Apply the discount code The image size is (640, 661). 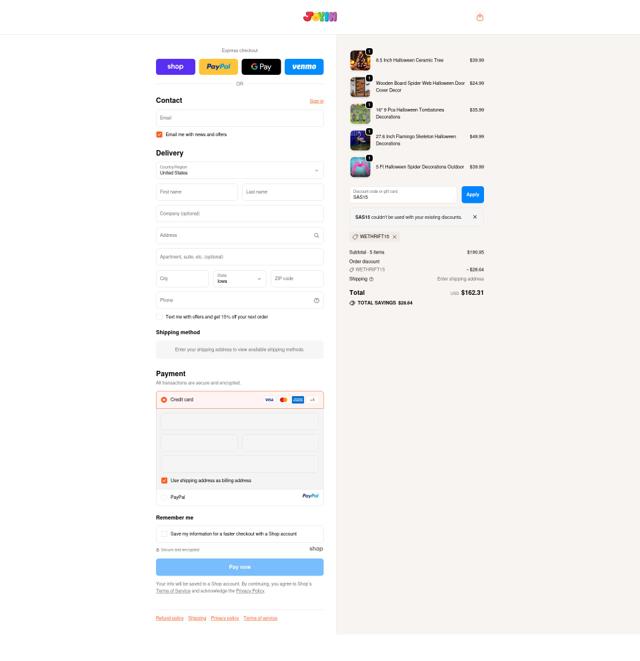click(472, 194)
